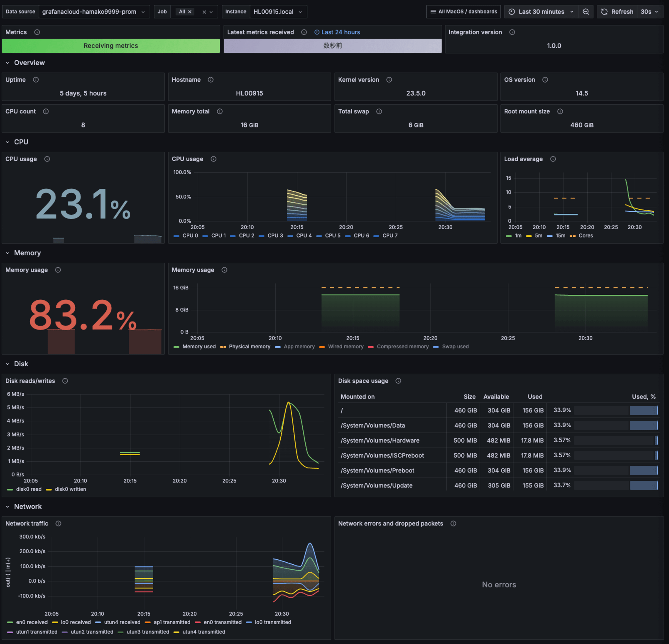
Task: Click usage bar for root / mount
Action: tap(616, 410)
